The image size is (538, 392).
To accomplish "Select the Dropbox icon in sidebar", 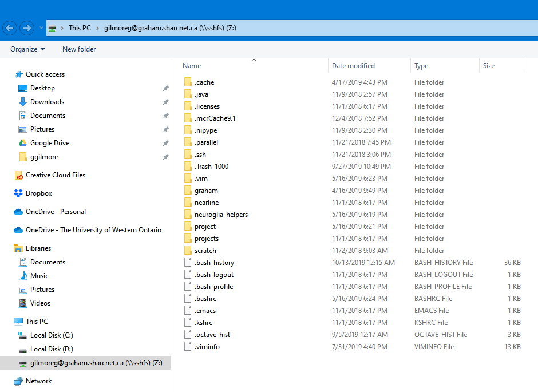I will [x=18, y=193].
